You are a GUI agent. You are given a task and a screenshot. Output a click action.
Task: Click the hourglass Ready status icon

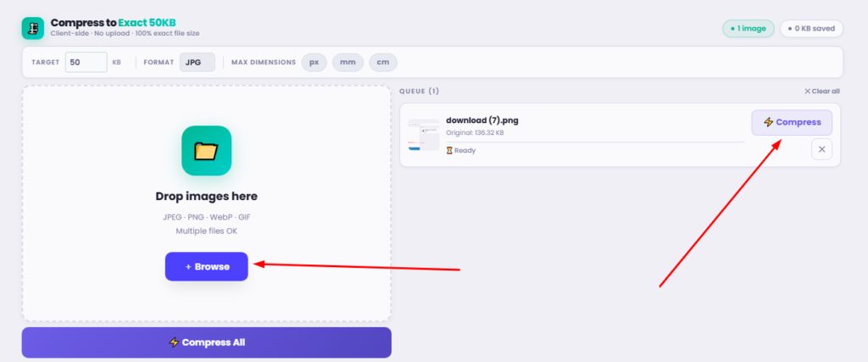click(x=449, y=151)
